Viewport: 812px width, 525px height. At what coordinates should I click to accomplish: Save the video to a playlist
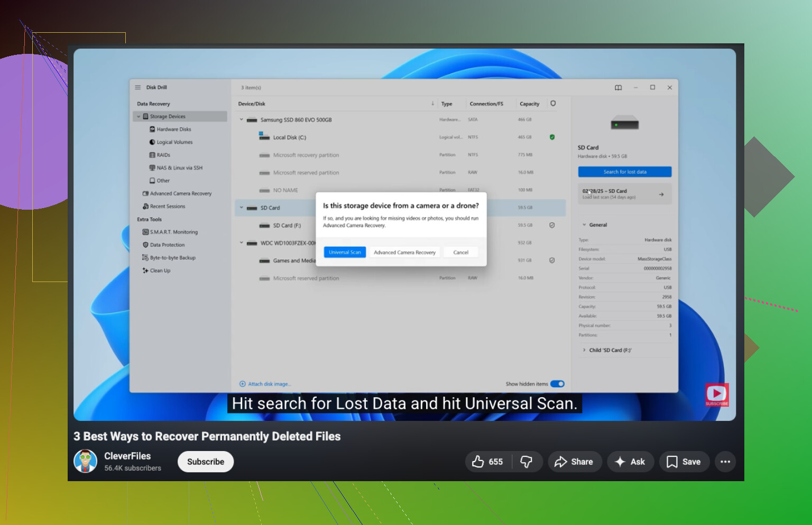684,462
